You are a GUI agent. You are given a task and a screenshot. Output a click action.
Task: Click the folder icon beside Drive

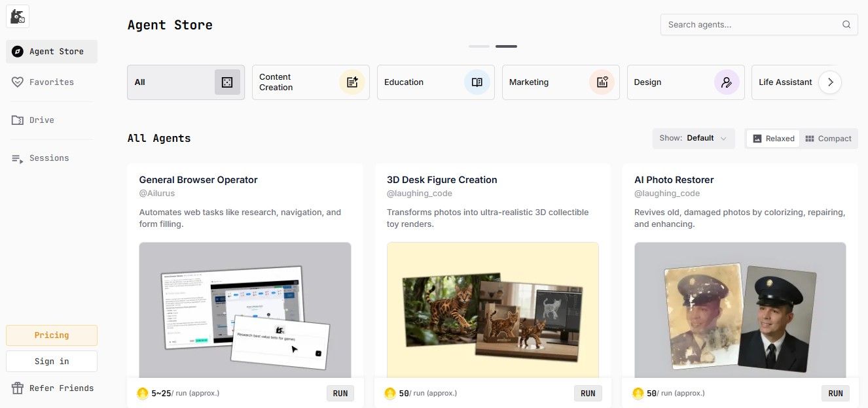click(18, 120)
